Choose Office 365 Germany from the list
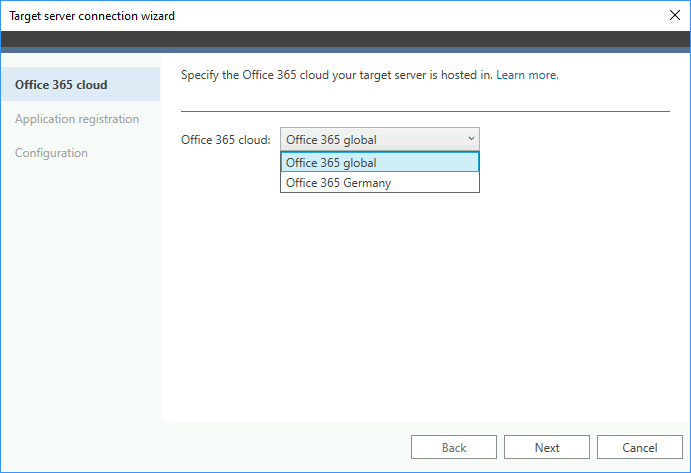691x473 pixels. 380,182
